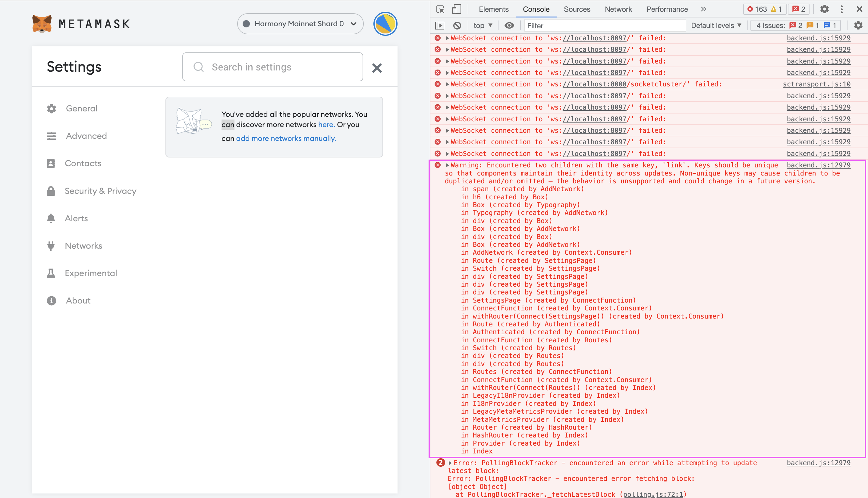
Task: Close the Settings page with X
Action: point(377,68)
